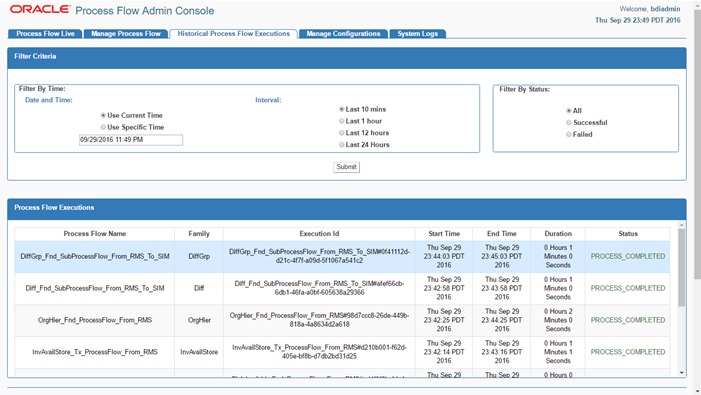This screenshot has height=395, width=701.
Task: Open the Manage Configurations tab
Action: pyautogui.click(x=343, y=34)
